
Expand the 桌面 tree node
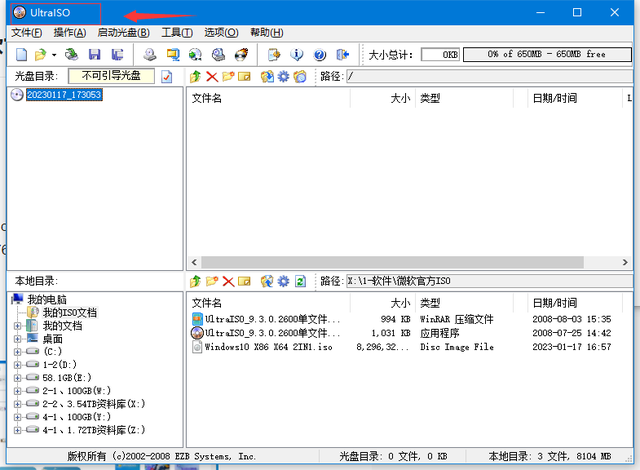pos(17,339)
